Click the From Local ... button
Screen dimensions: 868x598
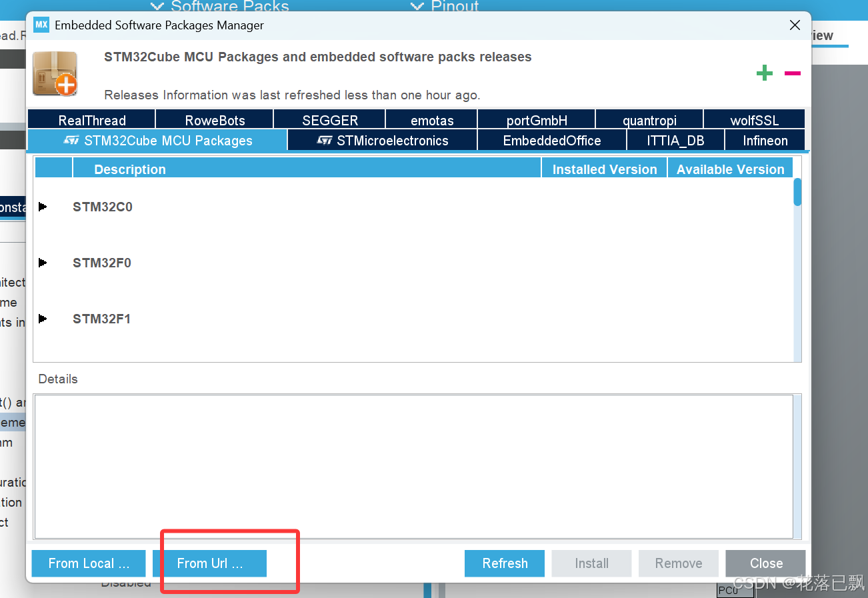[89, 563]
